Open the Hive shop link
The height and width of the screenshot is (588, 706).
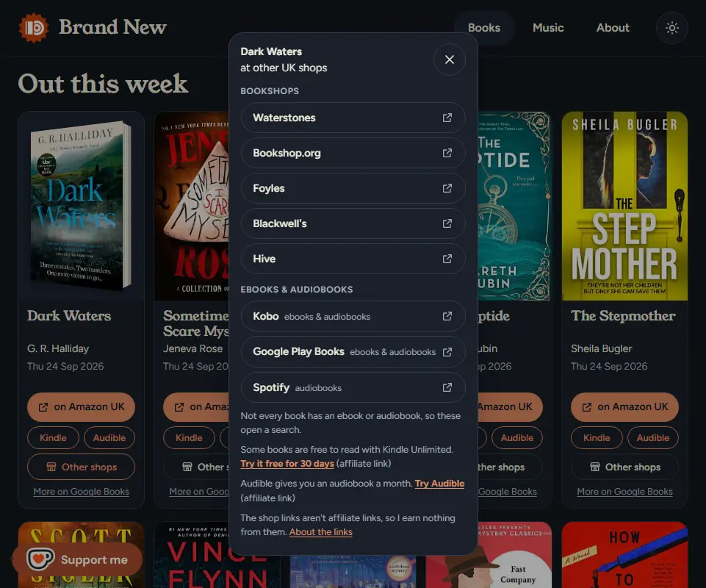pos(353,259)
